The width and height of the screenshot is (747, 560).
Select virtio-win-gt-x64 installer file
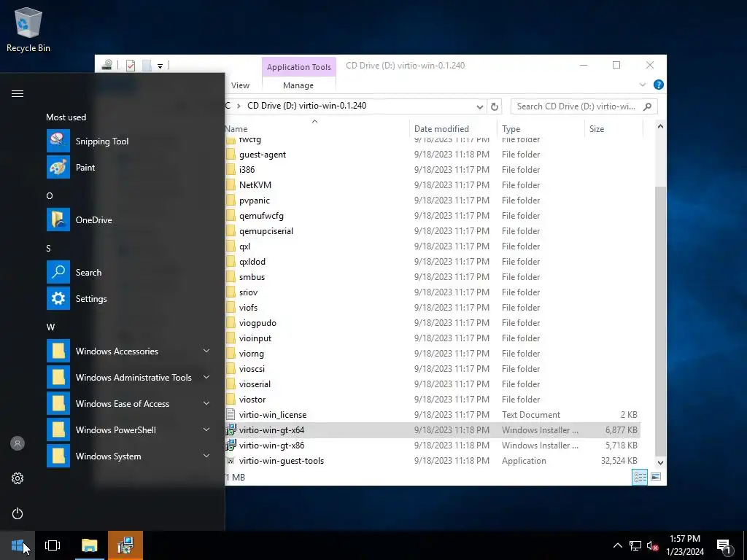271,430
